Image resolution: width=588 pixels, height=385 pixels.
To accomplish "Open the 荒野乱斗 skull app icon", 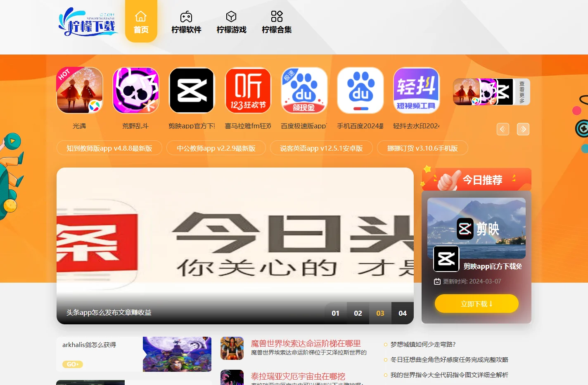I will (x=136, y=90).
